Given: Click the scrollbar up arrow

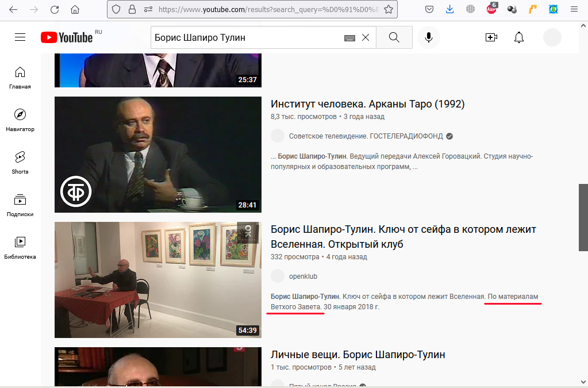Looking at the screenshot, I should click(x=583, y=25).
